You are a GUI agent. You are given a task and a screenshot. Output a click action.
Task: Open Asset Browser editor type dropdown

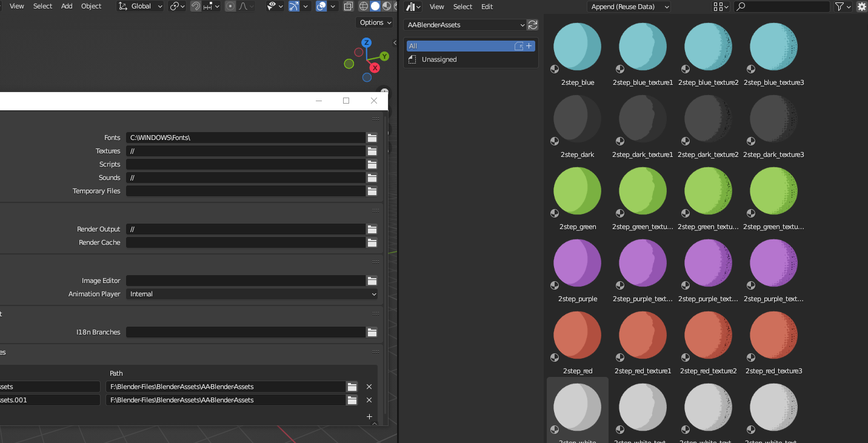tap(414, 7)
